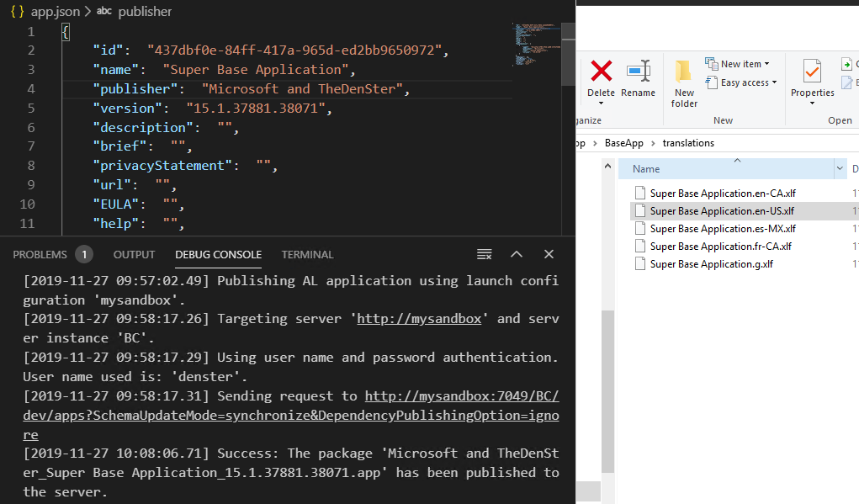
Task: Expand chevron before BaseApp in address bar
Action: click(595, 143)
